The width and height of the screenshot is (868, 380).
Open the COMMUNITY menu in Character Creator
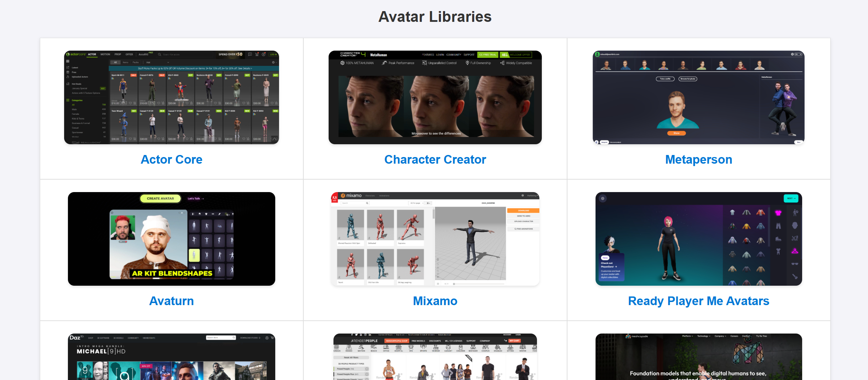454,55
